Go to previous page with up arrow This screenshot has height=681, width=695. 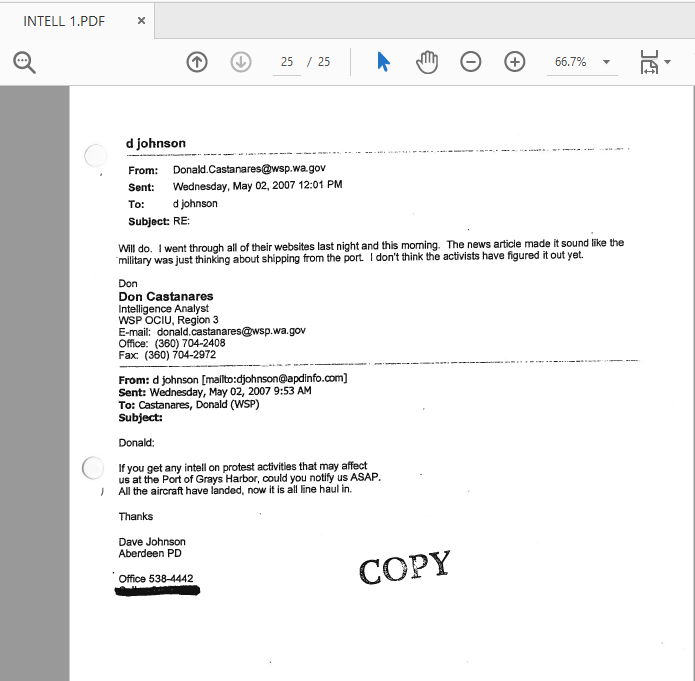click(x=197, y=62)
